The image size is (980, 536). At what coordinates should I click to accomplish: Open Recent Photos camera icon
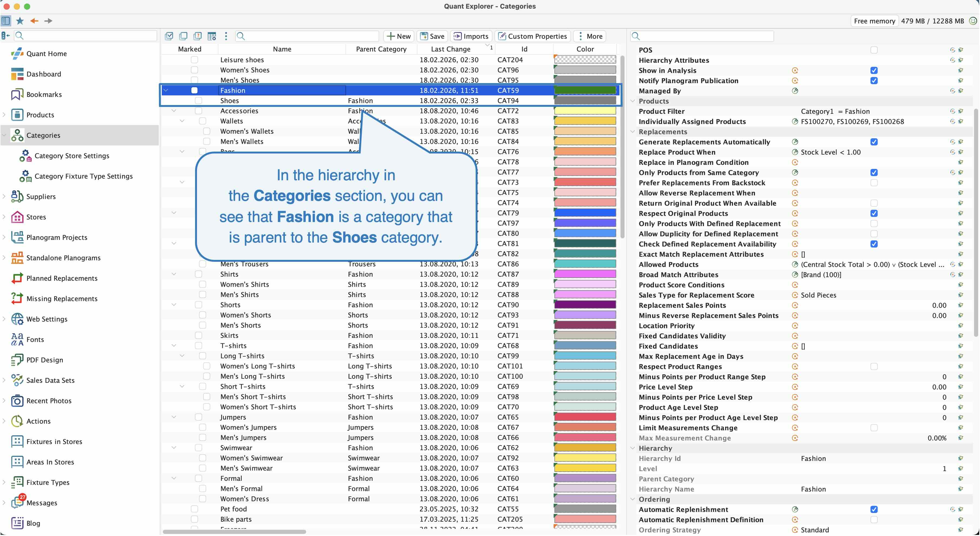(x=17, y=401)
